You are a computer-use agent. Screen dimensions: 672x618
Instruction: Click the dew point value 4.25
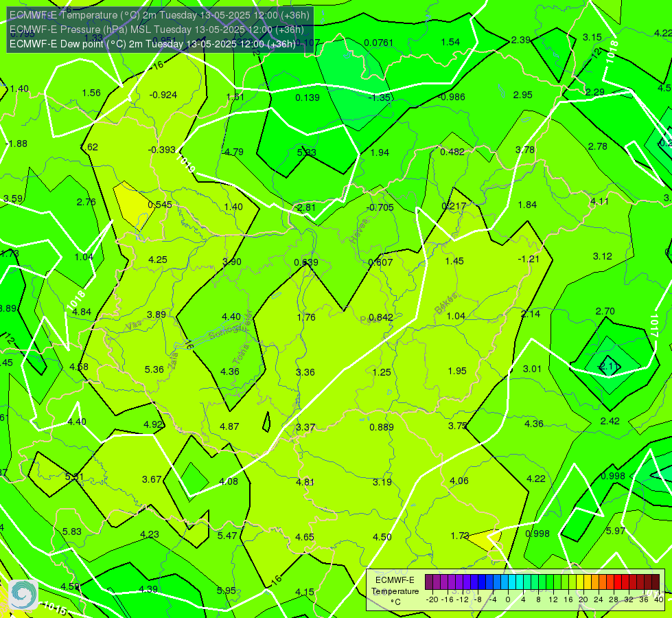click(158, 260)
